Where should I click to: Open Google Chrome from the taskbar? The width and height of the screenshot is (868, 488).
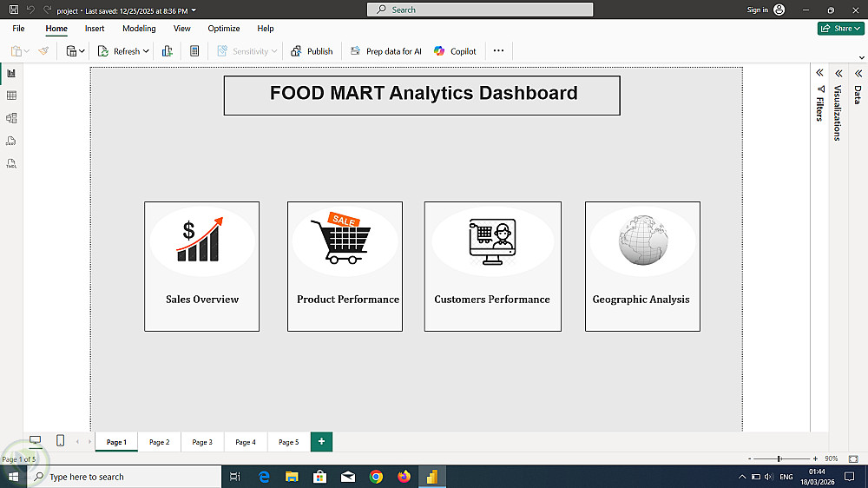376,477
